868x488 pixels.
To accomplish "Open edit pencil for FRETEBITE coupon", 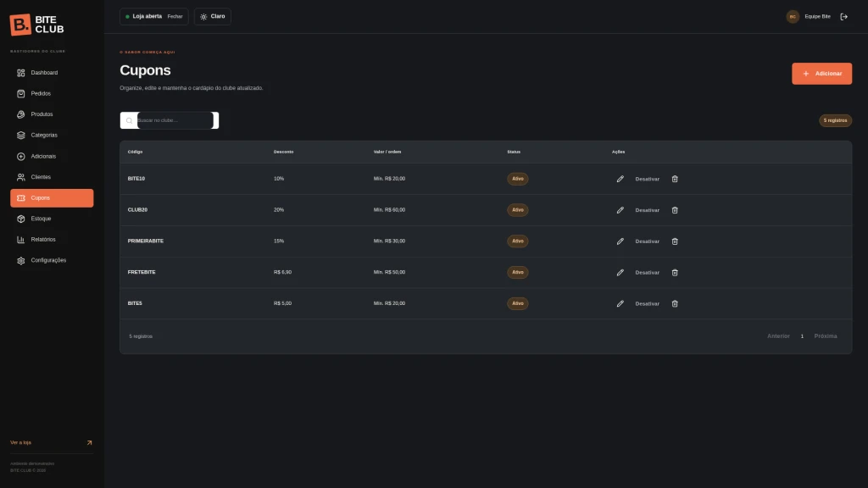I will [x=620, y=272].
